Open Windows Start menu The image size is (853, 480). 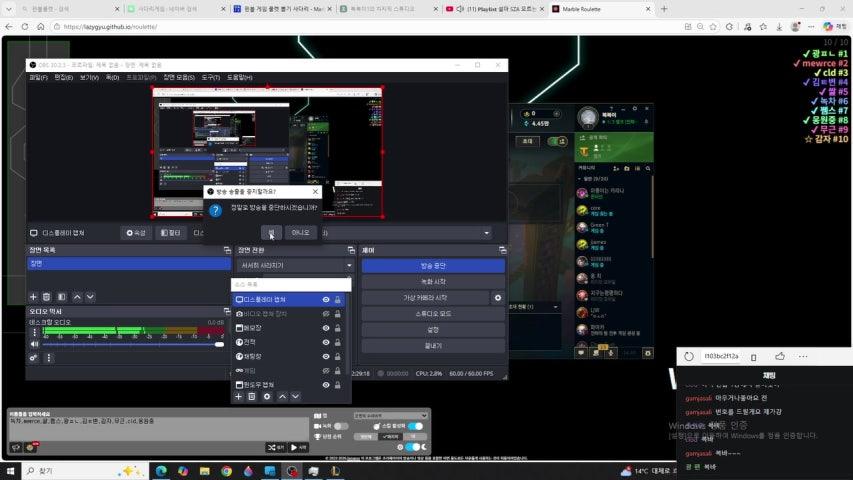(10, 471)
